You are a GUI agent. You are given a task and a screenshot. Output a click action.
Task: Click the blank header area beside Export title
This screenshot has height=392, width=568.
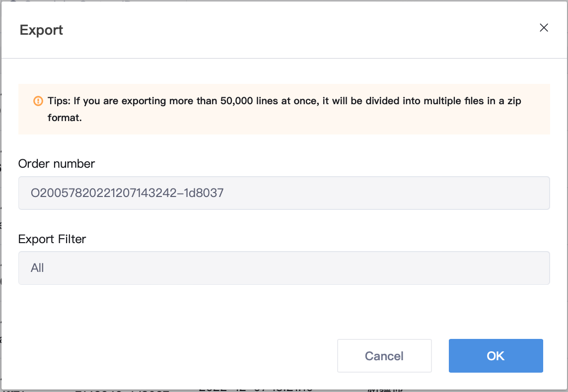pos(301,30)
